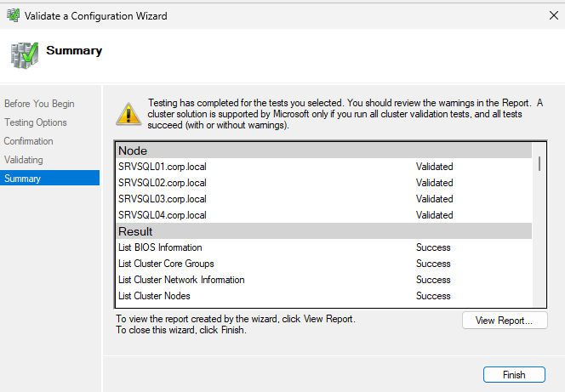Click the Result section header

point(324,231)
